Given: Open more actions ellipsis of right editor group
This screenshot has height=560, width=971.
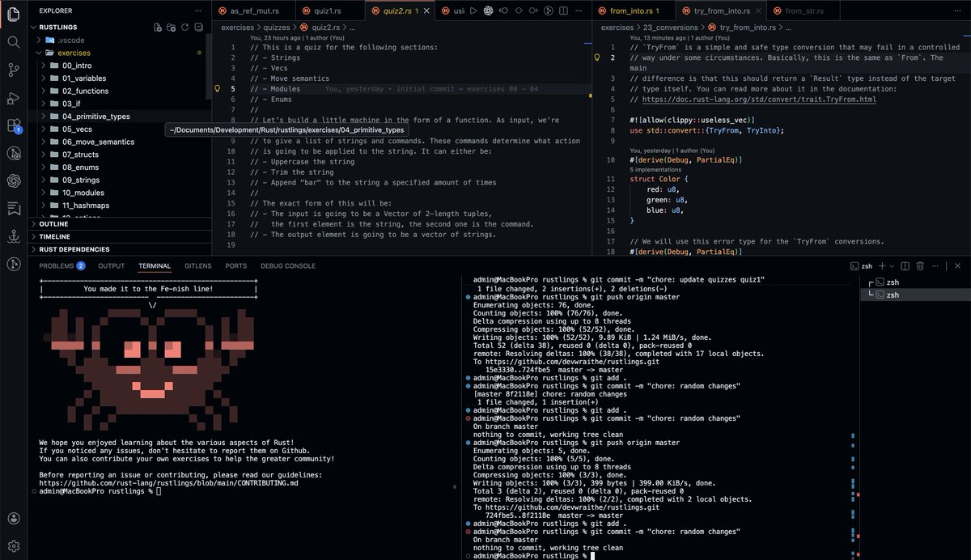Looking at the screenshot, I should point(958,11).
